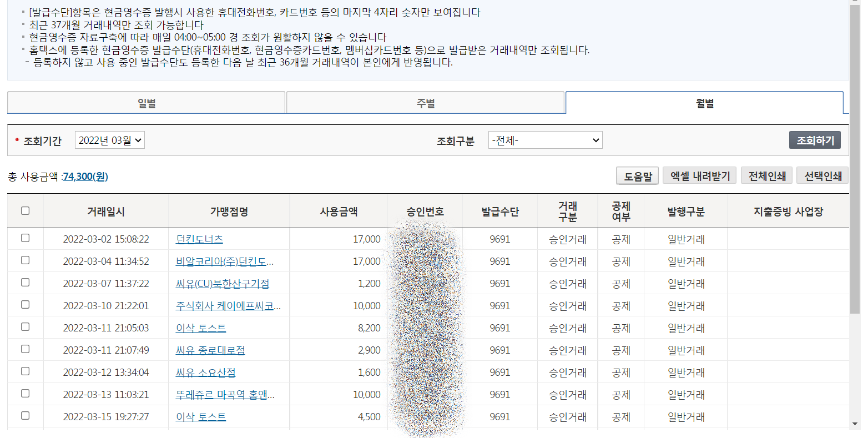The image size is (868, 438).
Task: Click the 승인번호 column header
Action: point(425,212)
